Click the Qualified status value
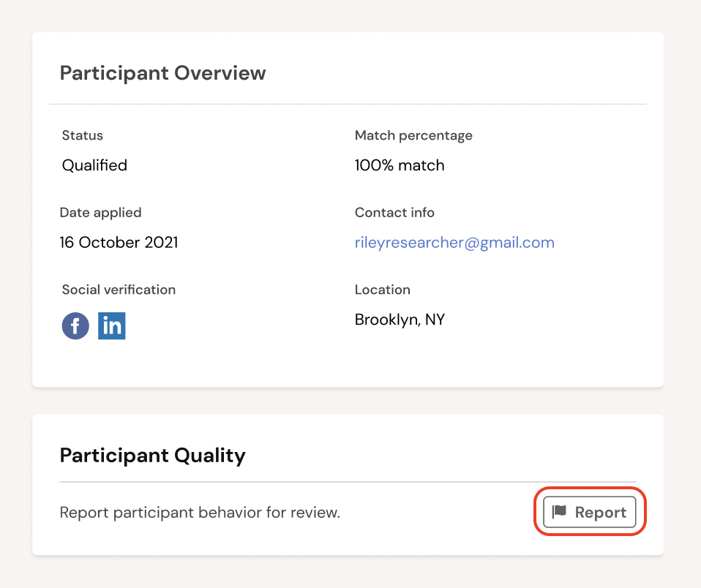This screenshot has height=588, width=701. click(94, 165)
